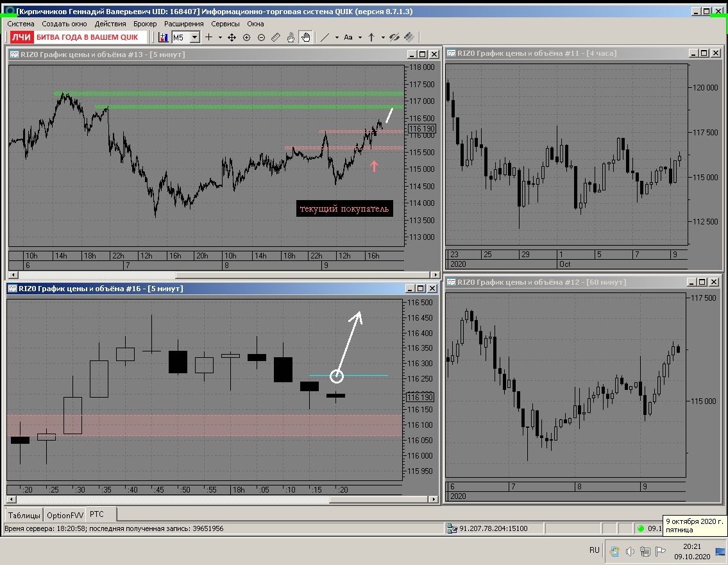Switch to the OptionFVV tab
Screen dimensions: 728x565
(65, 515)
